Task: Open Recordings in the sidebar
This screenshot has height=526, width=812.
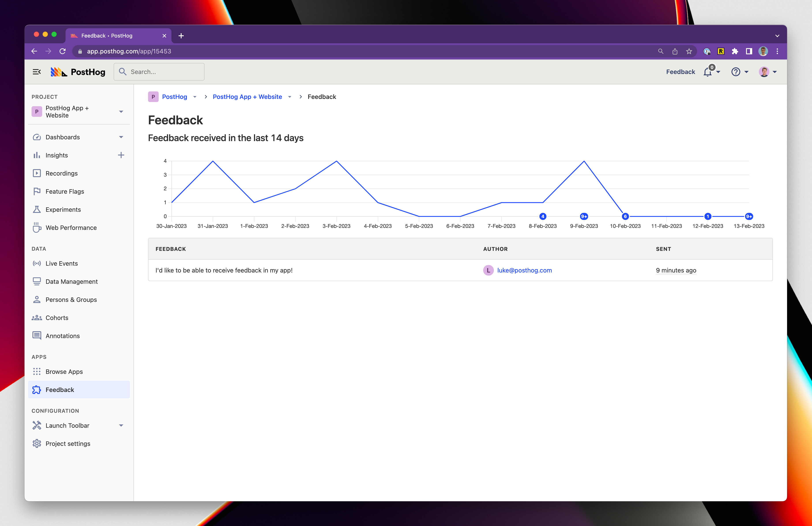Action: click(61, 173)
